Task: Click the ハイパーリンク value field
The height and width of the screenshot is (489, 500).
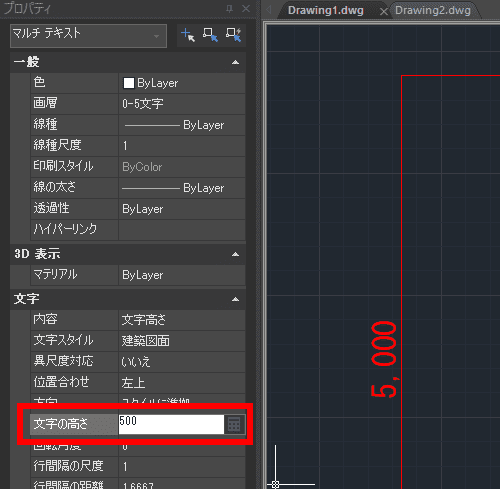Action: click(x=182, y=230)
